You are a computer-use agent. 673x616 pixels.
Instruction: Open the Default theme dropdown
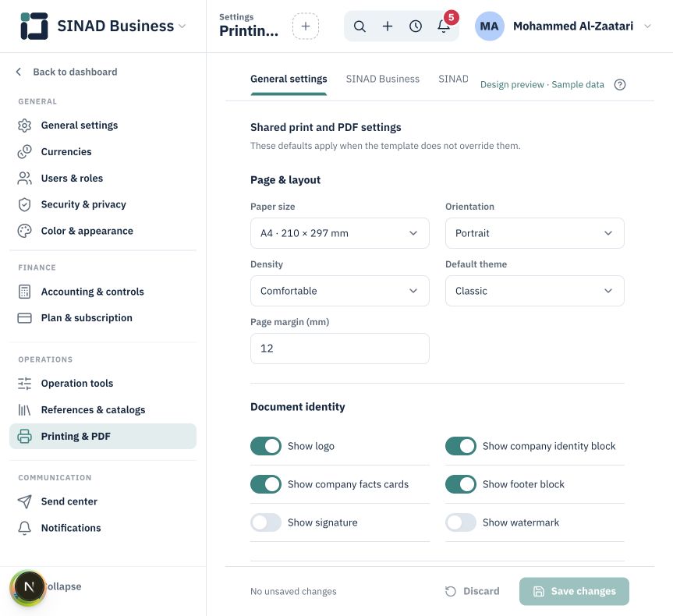click(x=534, y=291)
